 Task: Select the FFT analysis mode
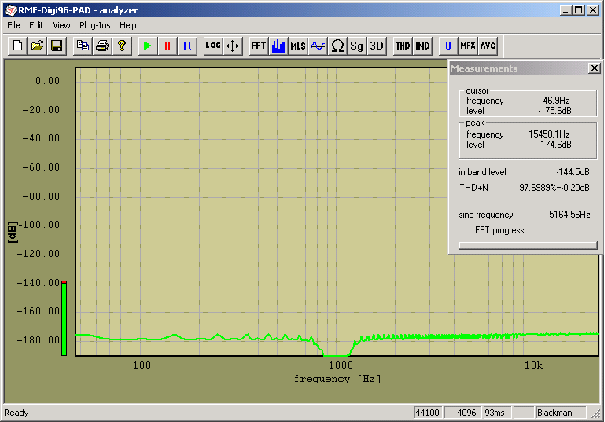258,45
